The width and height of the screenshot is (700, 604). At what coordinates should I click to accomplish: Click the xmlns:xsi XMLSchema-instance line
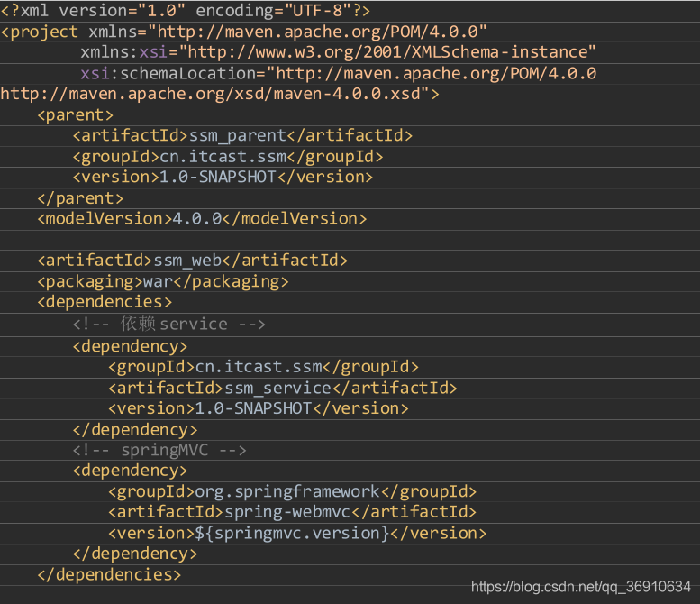click(338, 52)
